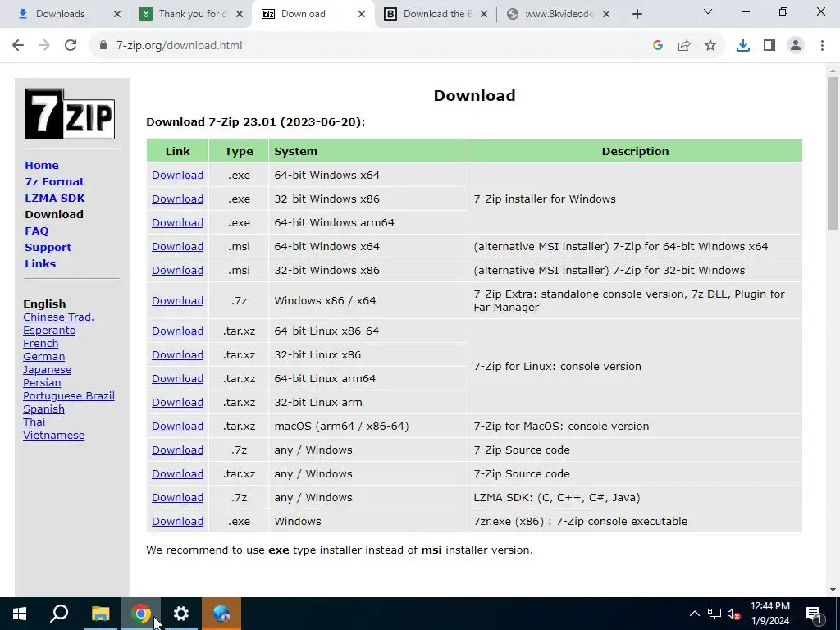Open the notification center icon
Screen dimensions: 840x630
click(815, 614)
